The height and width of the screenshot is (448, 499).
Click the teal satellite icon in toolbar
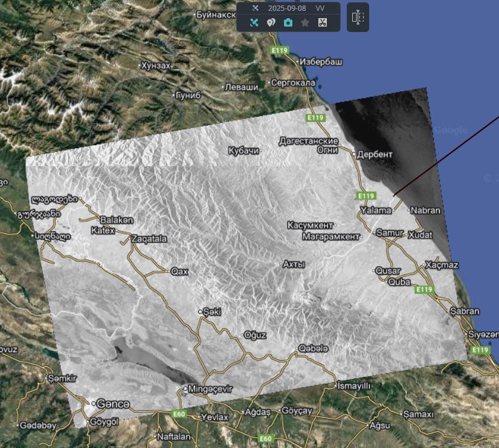click(x=254, y=22)
